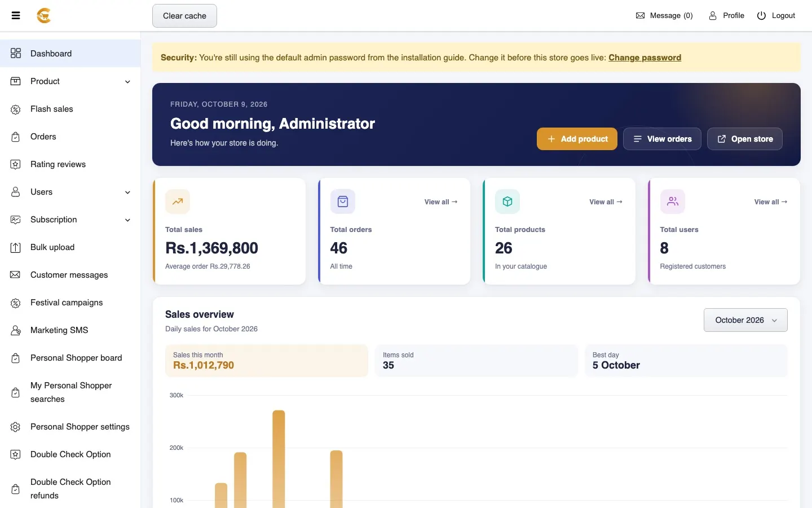Click the Sales this month Rs.1,012,790 tile
The width and height of the screenshot is (812, 508).
point(266,361)
